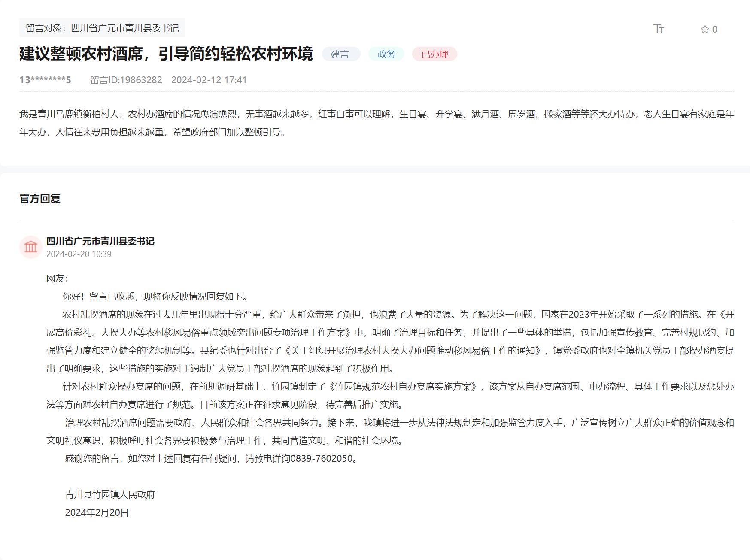Select the 政务 tag

(x=386, y=54)
